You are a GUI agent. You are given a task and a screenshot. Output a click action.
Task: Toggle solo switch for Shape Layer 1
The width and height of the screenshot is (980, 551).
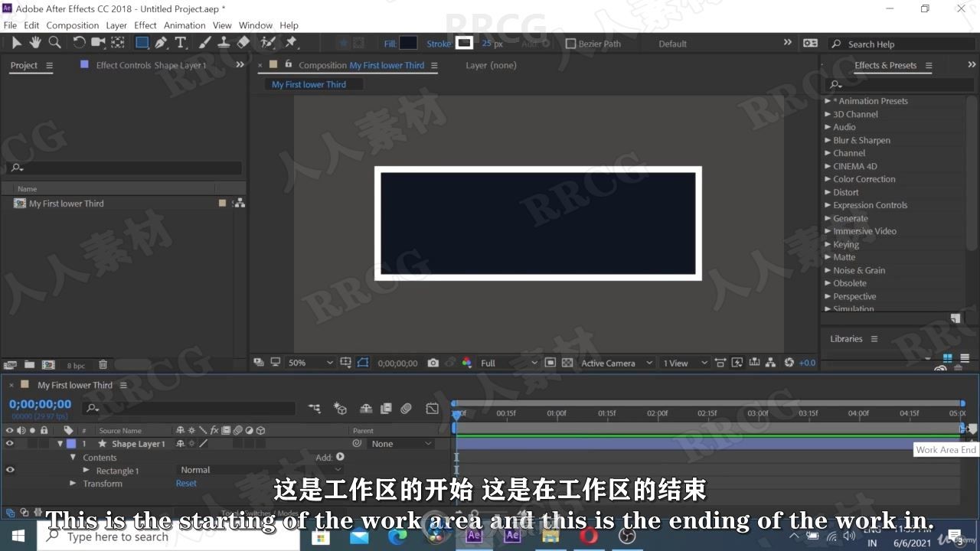pyautogui.click(x=32, y=444)
